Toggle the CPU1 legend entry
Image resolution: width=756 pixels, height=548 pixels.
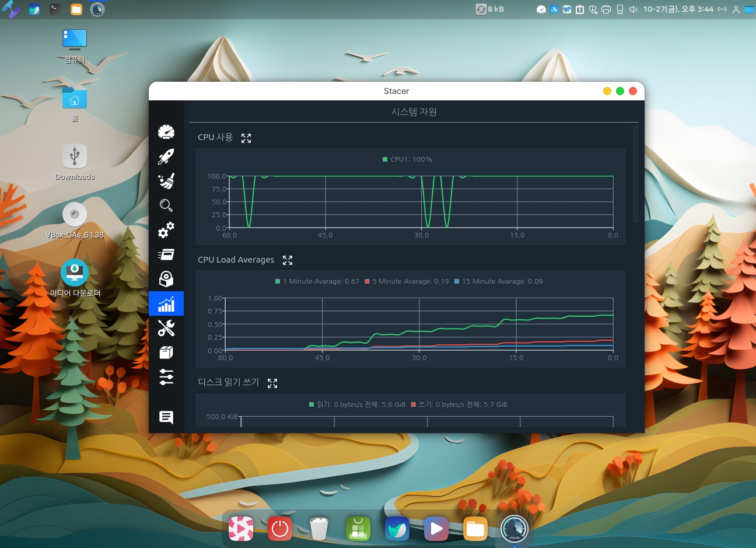coord(407,159)
